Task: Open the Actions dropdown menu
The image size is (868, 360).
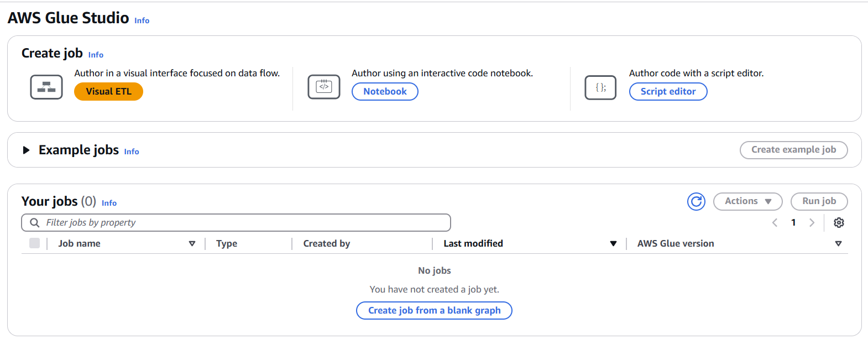Action: 747,201
